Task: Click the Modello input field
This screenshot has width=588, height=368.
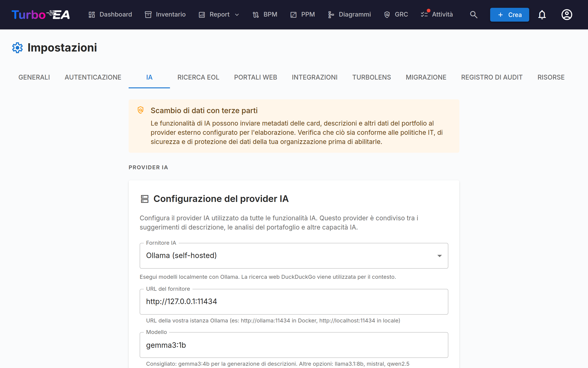Action: pyautogui.click(x=294, y=345)
